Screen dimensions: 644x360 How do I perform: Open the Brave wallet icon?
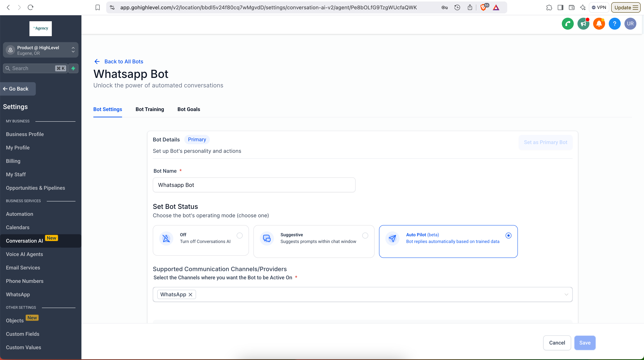pos(572,7)
